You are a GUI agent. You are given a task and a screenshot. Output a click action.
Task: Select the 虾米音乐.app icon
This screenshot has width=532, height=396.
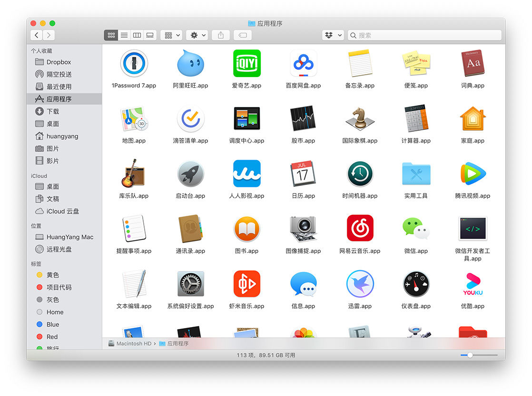(x=246, y=284)
